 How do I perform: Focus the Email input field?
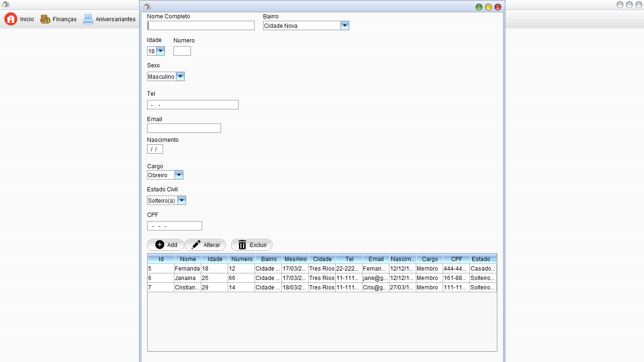[184, 128]
